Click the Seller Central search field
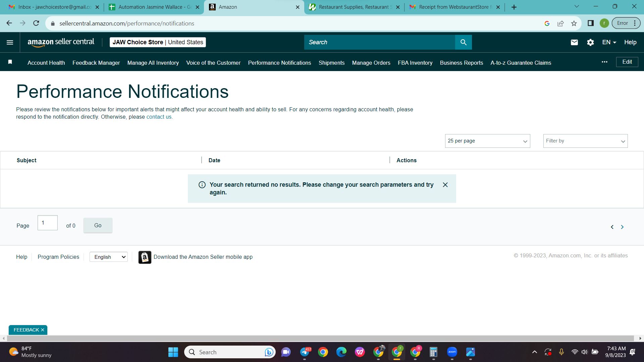Image resolution: width=644 pixels, height=362 pixels. point(380,42)
